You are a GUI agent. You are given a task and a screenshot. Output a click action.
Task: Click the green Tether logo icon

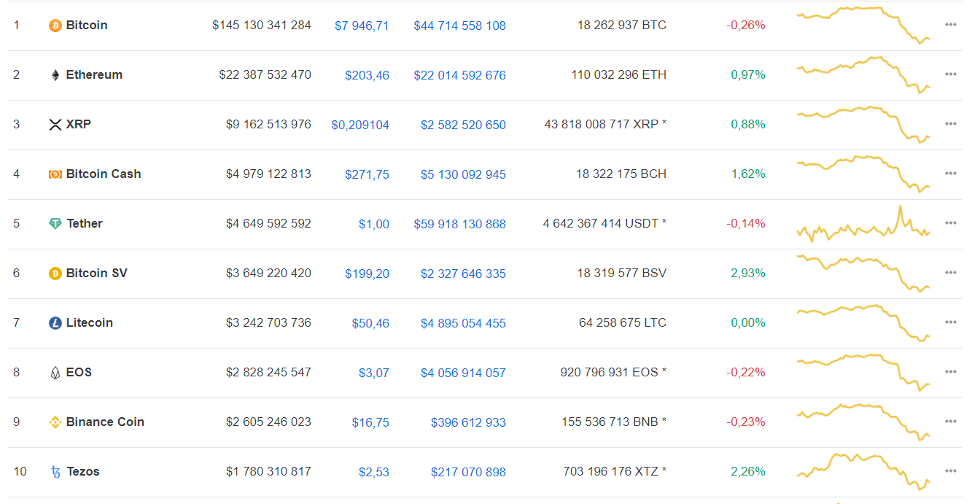[55, 224]
